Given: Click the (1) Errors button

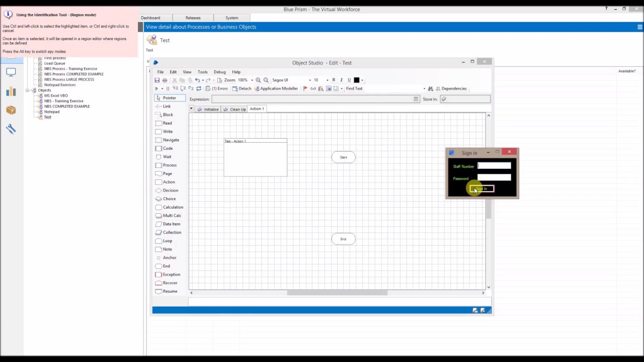Looking at the screenshot, I should pos(216,88).
